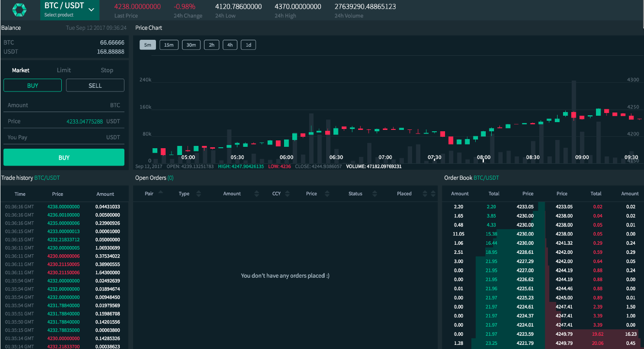
Task: Sort open orders by Status arrows
Action: point(374,194)
